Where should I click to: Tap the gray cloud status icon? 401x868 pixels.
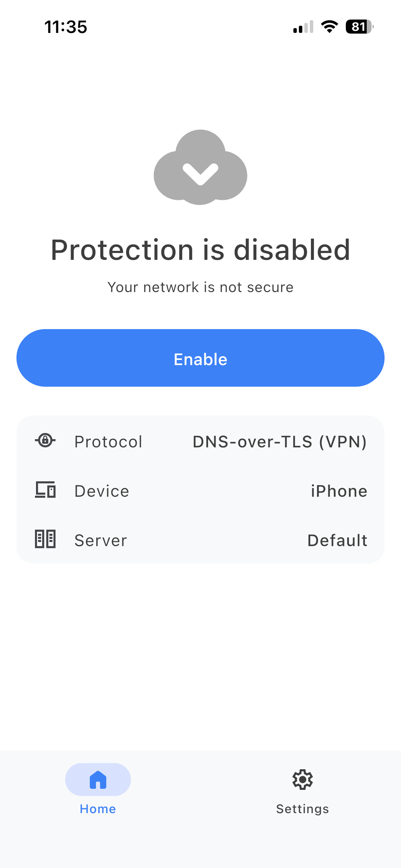click(x=200, y=167)
